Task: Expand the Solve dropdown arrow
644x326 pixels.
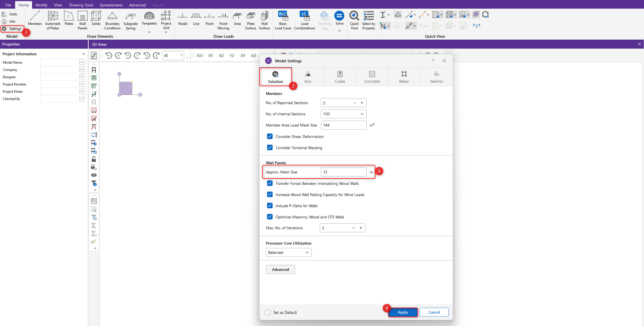Action: [340, 31]
